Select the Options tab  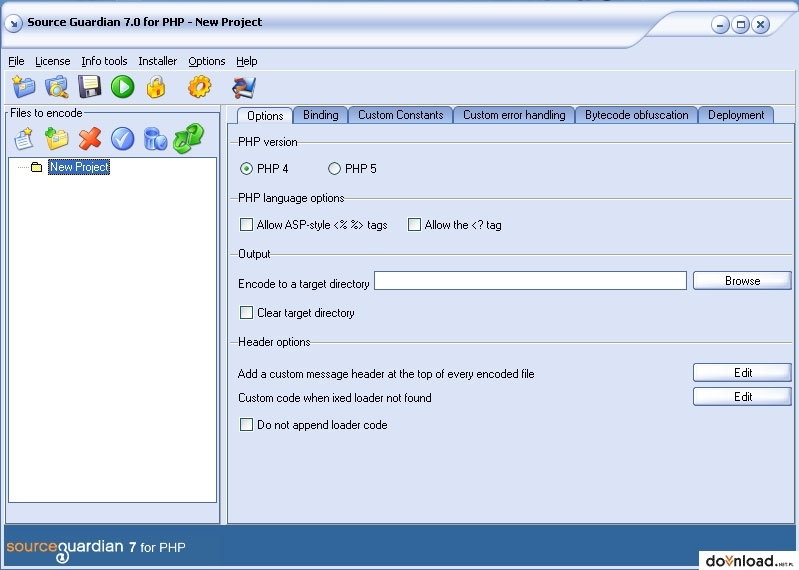pos(265,116)
